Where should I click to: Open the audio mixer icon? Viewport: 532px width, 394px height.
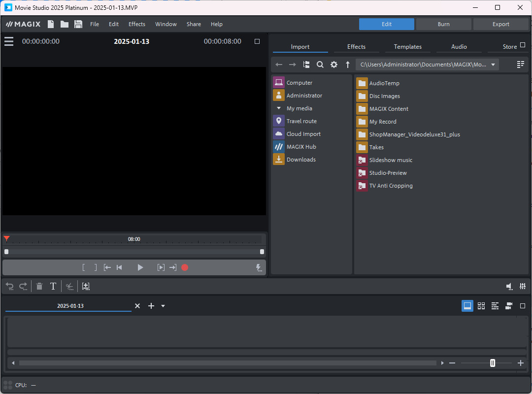523,287
